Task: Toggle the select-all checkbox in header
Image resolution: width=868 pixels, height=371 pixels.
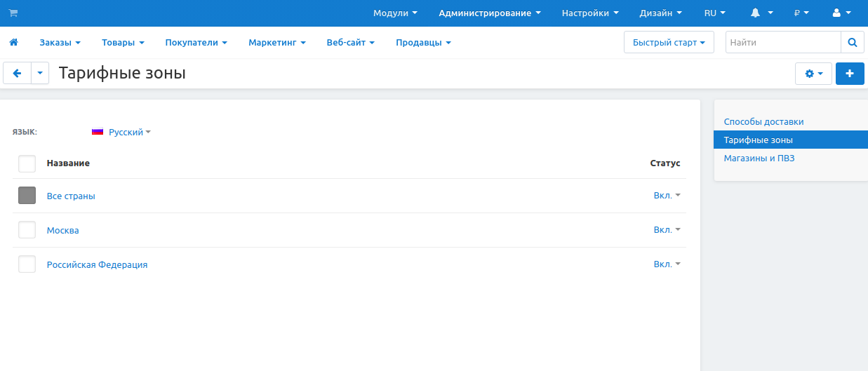Action: coord(27,163)
